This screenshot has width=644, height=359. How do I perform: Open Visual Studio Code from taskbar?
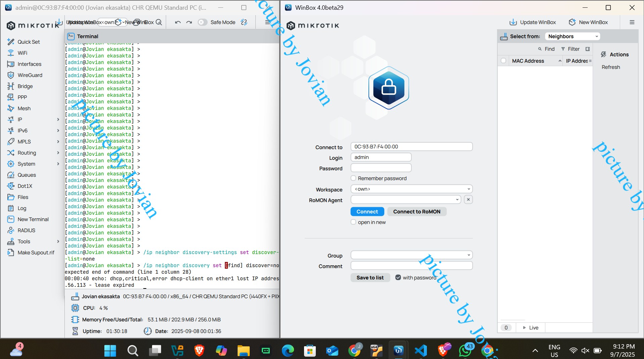421,351
